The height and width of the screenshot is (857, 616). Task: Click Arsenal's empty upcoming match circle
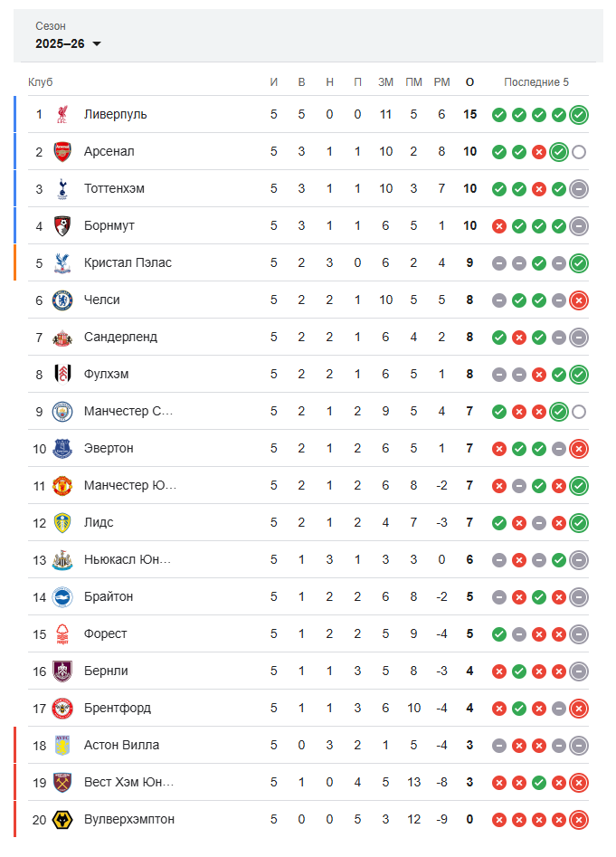579,152
